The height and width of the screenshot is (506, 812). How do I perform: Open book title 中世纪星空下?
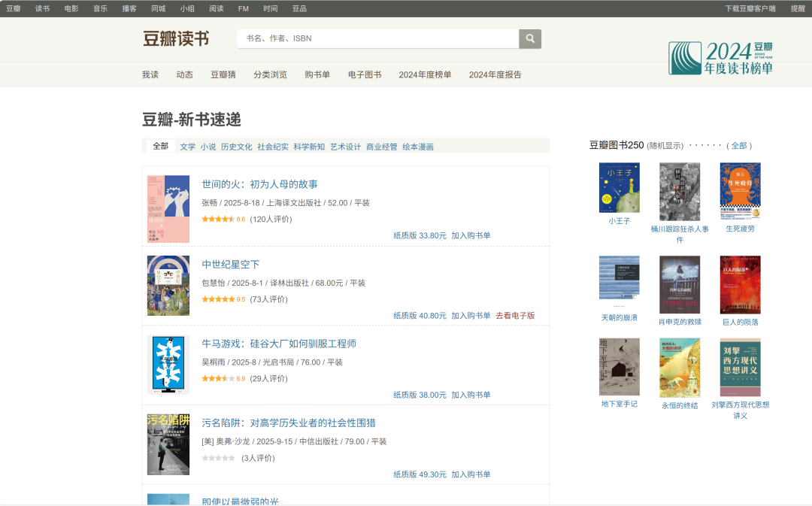tap(231, 265)
